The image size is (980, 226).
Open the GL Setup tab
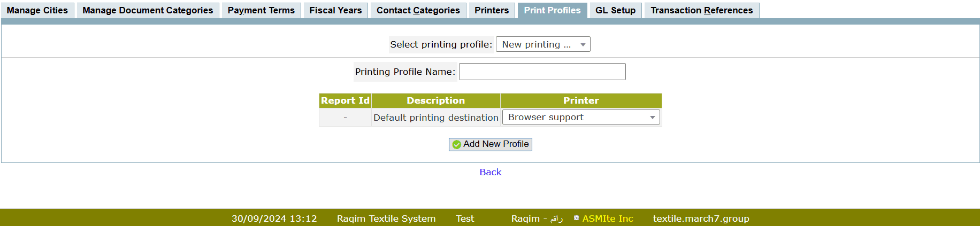coord(615,10)
